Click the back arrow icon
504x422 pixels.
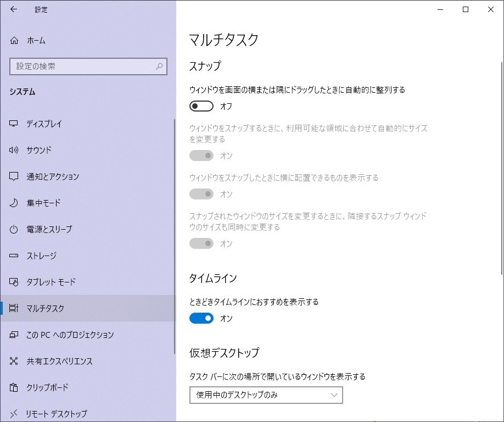pos(14,9)
